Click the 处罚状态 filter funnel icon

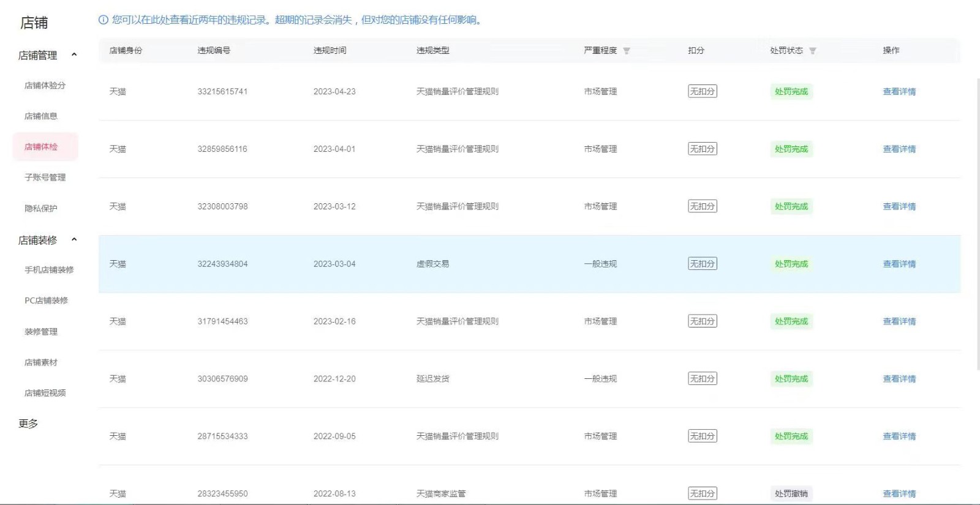[x=813, y=51]
